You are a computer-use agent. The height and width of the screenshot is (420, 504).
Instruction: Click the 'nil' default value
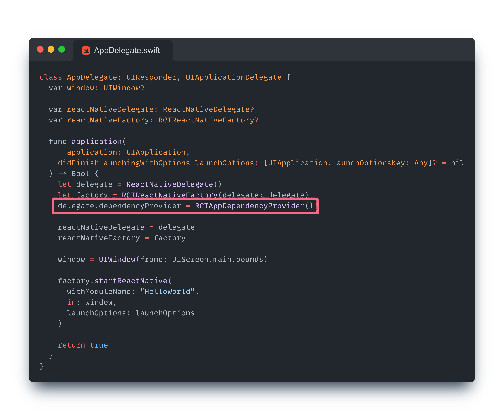pos(457,163)
